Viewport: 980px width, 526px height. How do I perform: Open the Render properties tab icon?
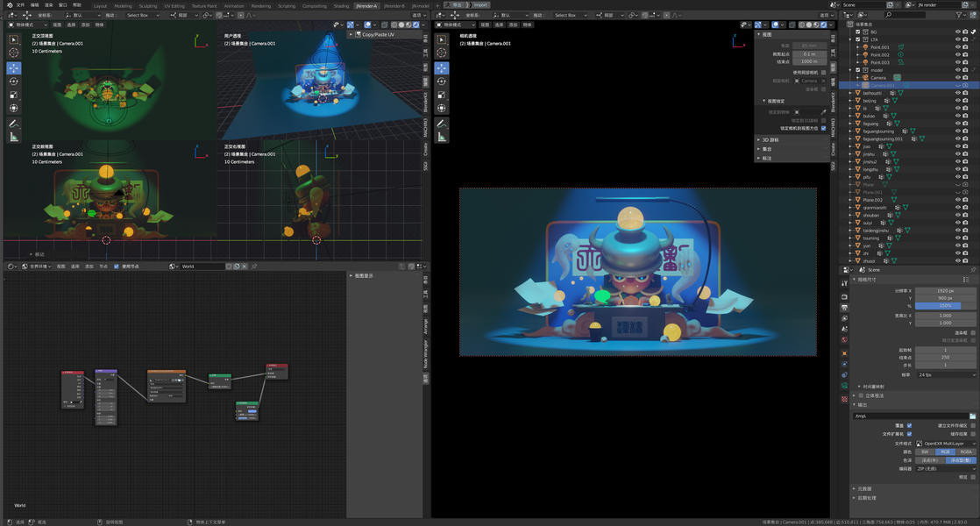tap(844, 296)
